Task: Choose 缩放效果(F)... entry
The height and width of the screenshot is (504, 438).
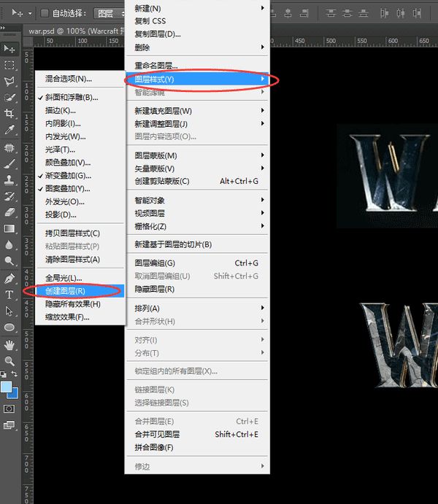Action: coord(80,317)
